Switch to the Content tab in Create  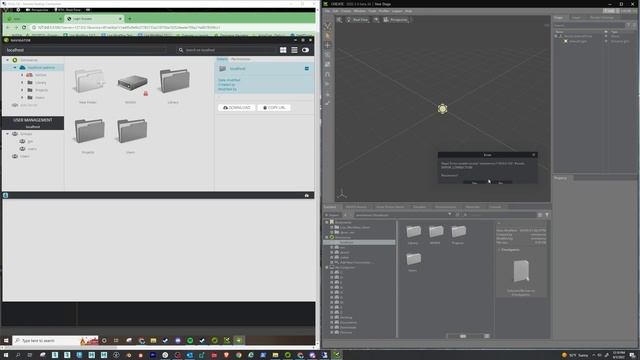tap(330, 207)
